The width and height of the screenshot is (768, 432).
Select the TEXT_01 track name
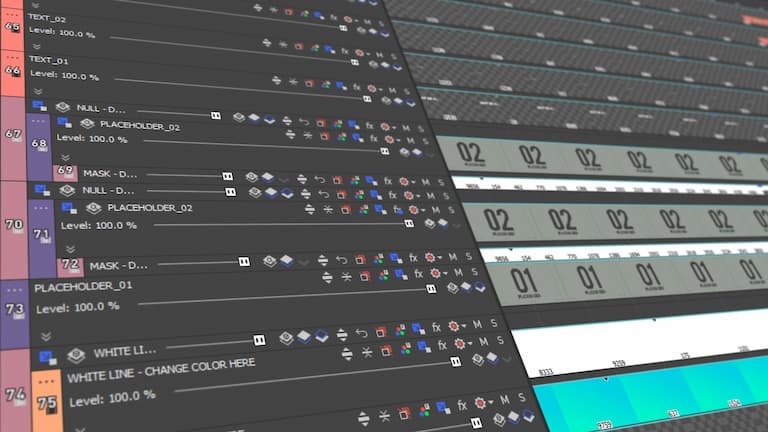click(x=48, y=60)
